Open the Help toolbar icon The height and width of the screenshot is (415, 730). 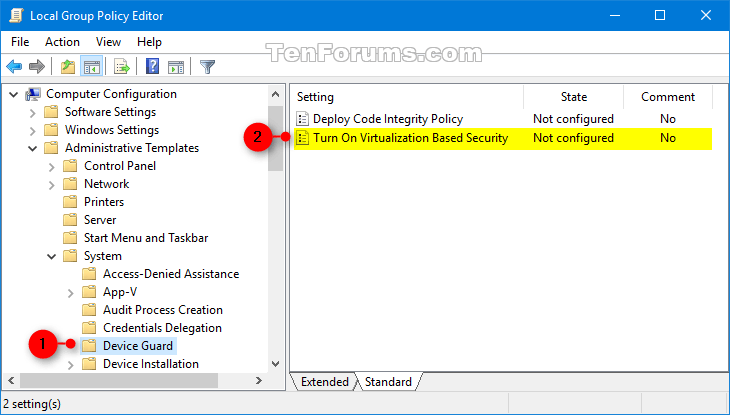(x=152, y=67)
